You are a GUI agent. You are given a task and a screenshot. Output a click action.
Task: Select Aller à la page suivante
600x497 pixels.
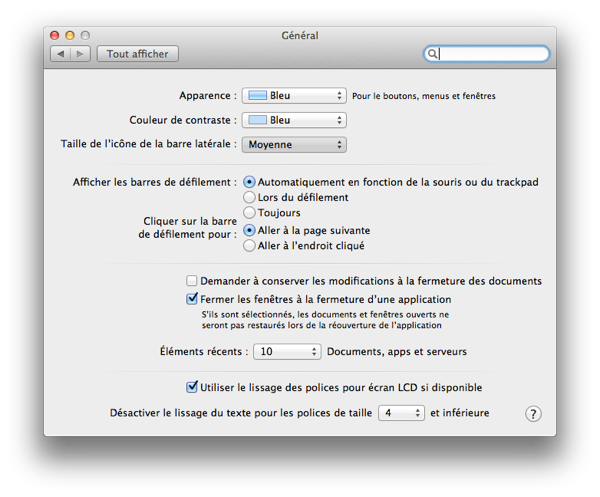point(250,229)
